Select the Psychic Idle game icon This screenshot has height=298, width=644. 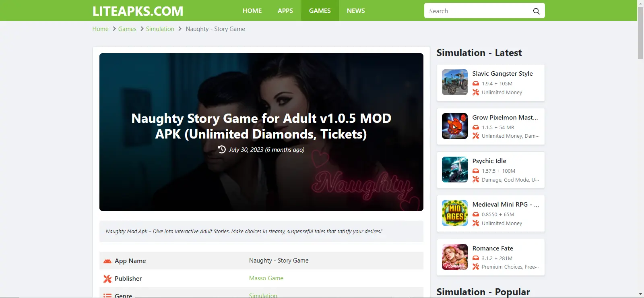coord(455,170)
